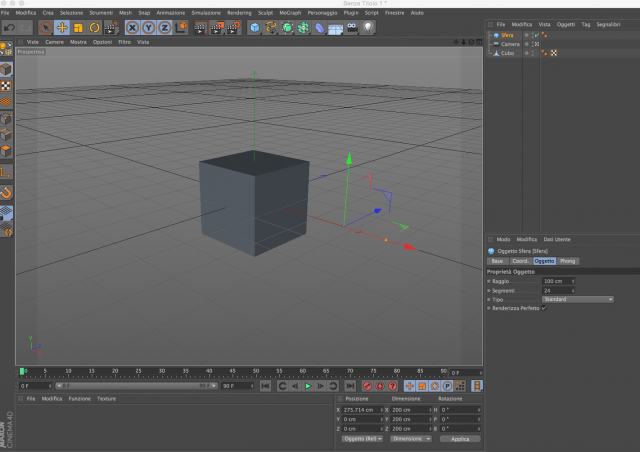Open the Simulazione menu
The image size is (640, 452).
point(206,13)
